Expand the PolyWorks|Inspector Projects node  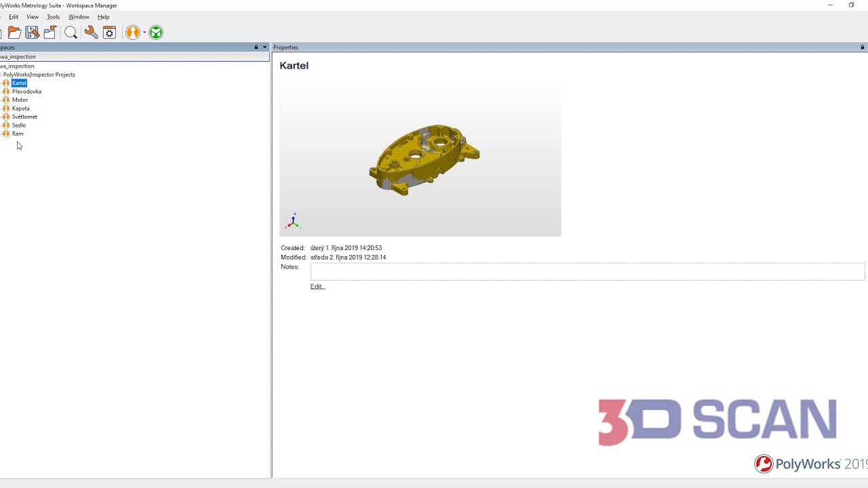click(3, 75)
